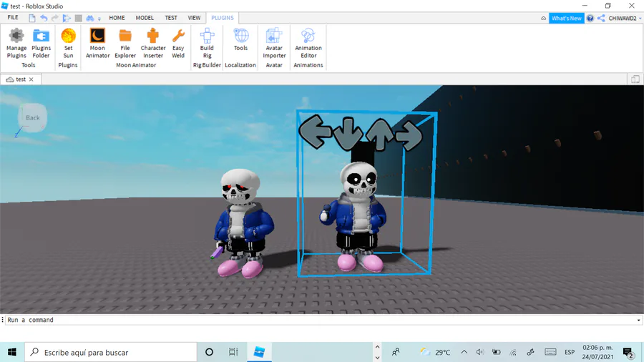Image resolution: width=644 pixels, height=362 pixels.
Task: Click the share icon near username
Action: click(x=601, y=18)
